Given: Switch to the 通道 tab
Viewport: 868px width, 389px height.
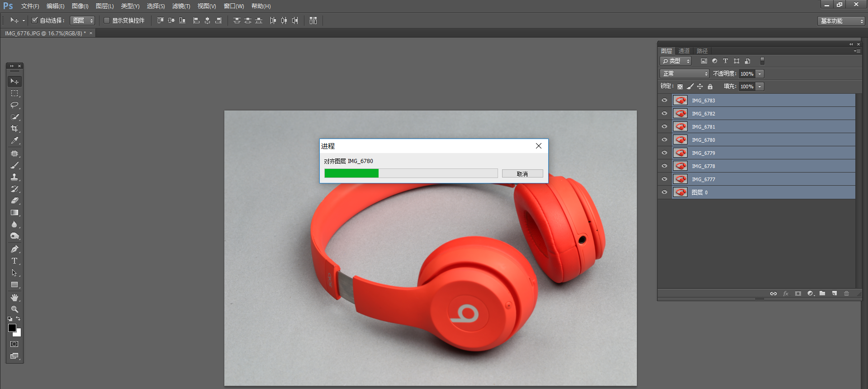Looking at the screenshot, I should click(x=684, y=51).
